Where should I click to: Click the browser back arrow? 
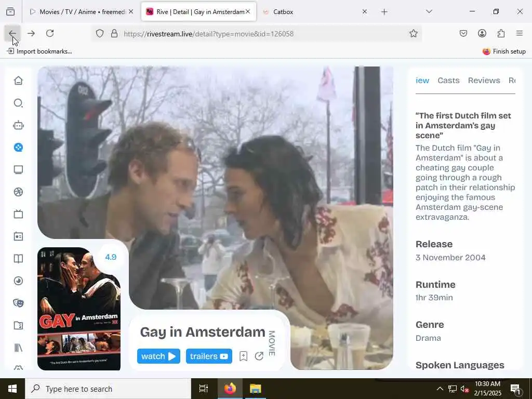(x=12, y=33)
